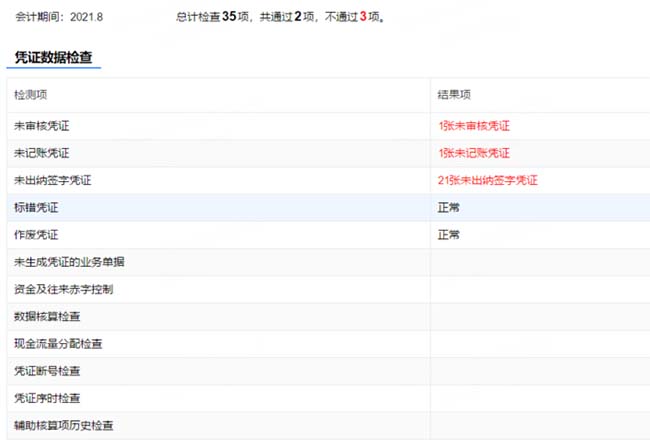Open the red 1张未审核凭证 result link
650x448 pixels.
point(474,126)
